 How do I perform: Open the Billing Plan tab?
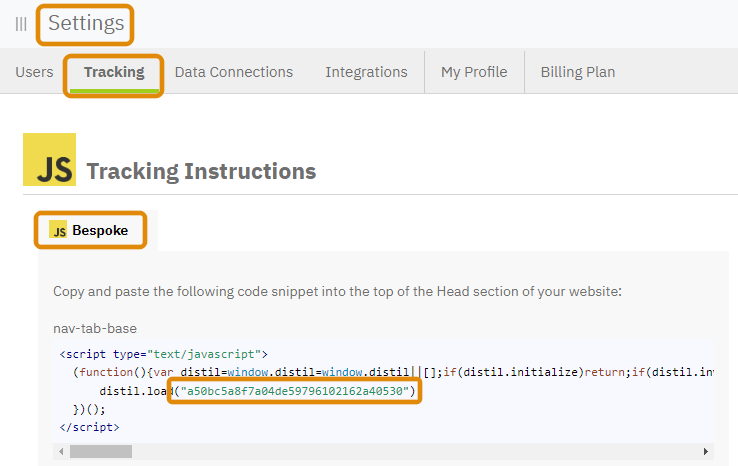[578, 72]
